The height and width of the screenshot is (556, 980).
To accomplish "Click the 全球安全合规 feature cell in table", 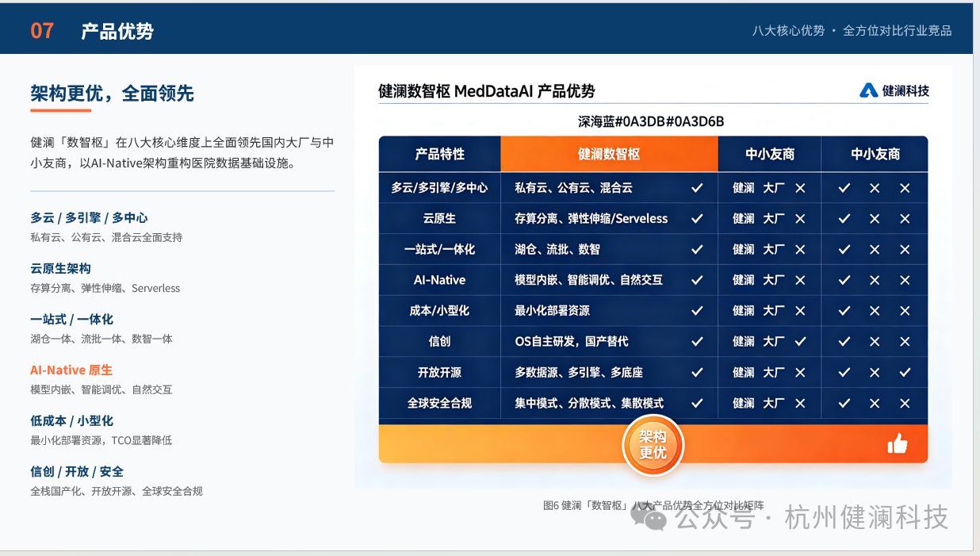I will point(439,403).
